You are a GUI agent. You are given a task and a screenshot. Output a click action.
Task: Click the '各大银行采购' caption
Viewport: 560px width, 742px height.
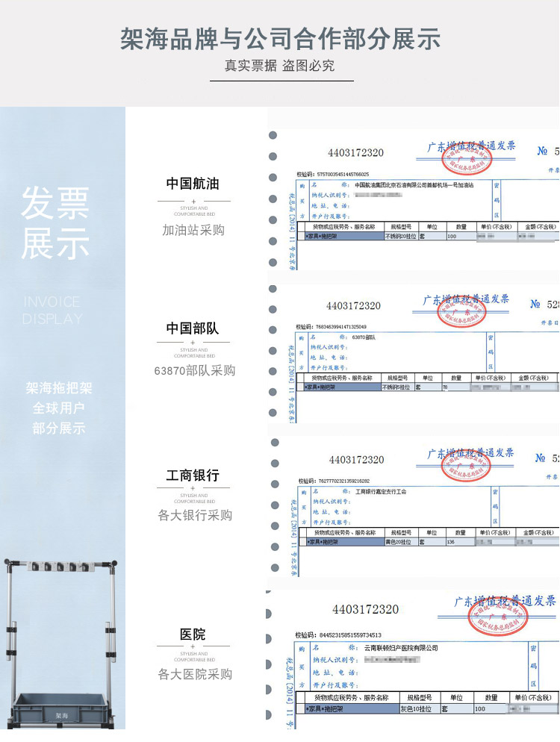tap(195, 515)
